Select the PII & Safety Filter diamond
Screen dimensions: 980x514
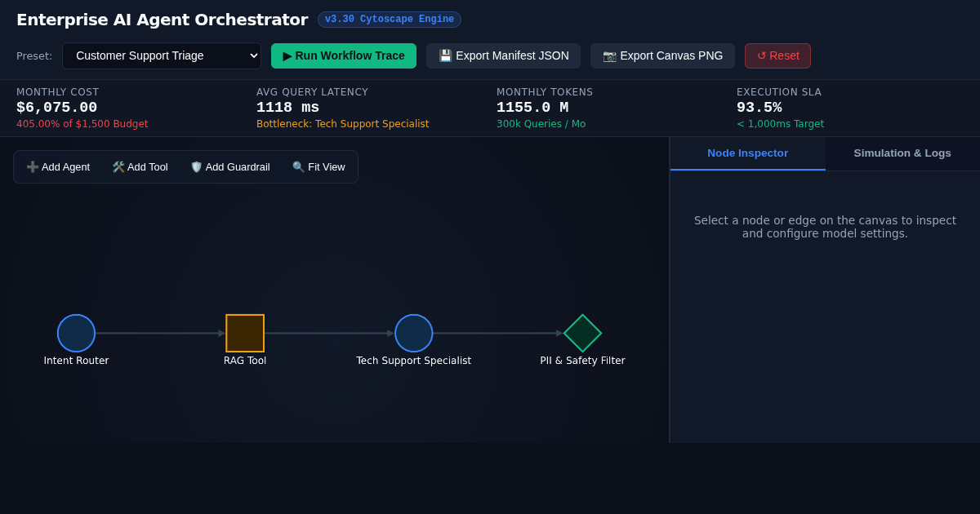coord(582,333)
